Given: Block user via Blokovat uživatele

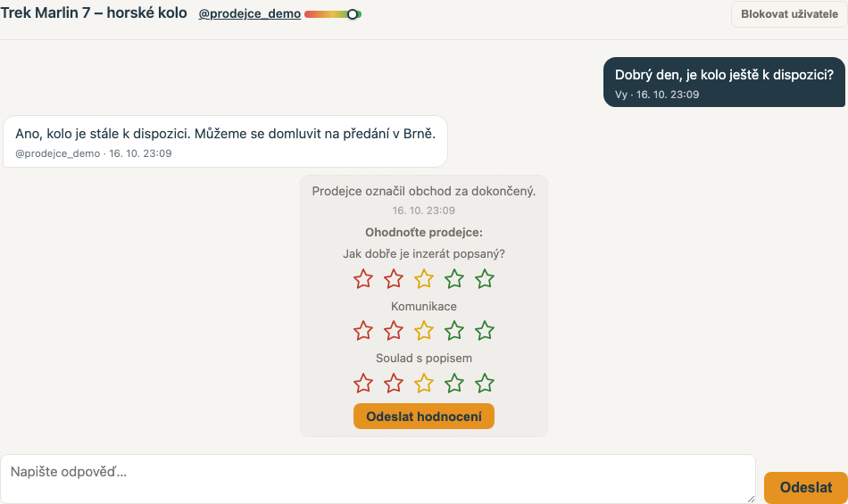Looking at the screenshot, I should pyautogui.click(x=789, y=14).
